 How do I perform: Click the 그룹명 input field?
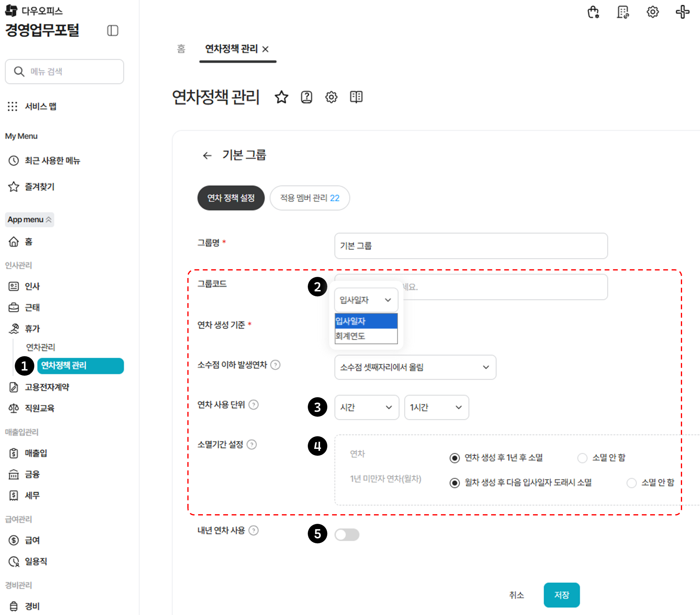click(471, 246)
